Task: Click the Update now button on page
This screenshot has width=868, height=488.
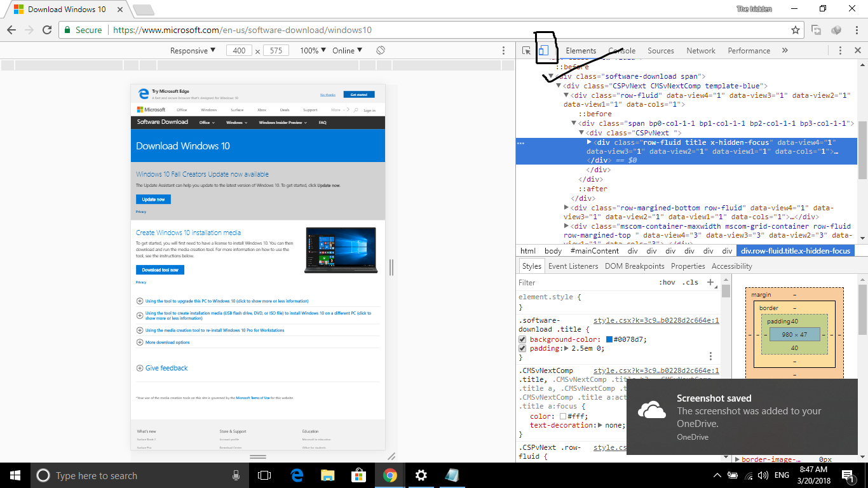Action: (153, 200)
